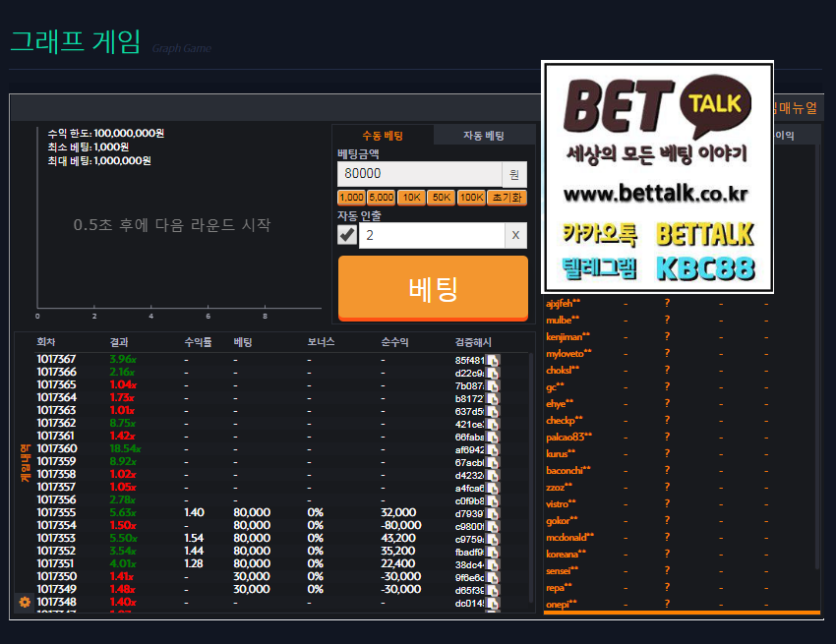Click the 43,200 net profit value
836x644 pixels.
pyautogui.click(x=398, y=539)
